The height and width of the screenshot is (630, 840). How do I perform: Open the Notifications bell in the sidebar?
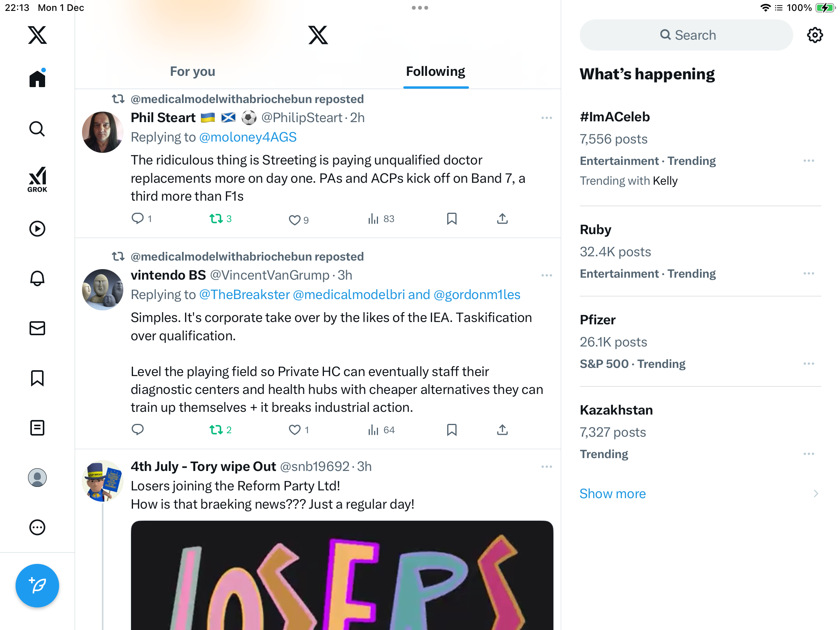pyautogui.click(x=37, y=278)
